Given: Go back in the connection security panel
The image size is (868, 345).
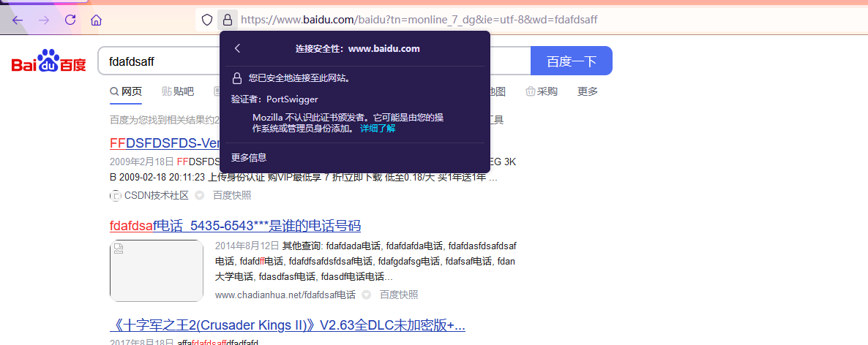Looking at the screenshot, I should point(237,48).
